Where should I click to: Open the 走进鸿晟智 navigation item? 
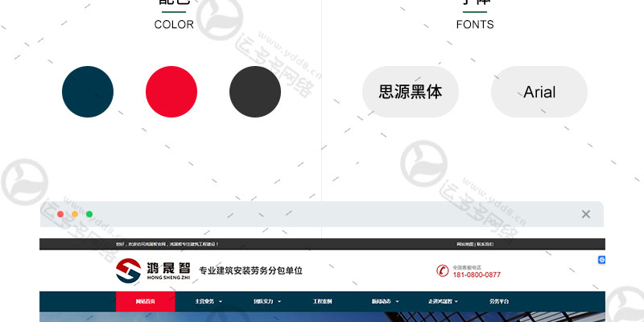(x=440, y=301)
